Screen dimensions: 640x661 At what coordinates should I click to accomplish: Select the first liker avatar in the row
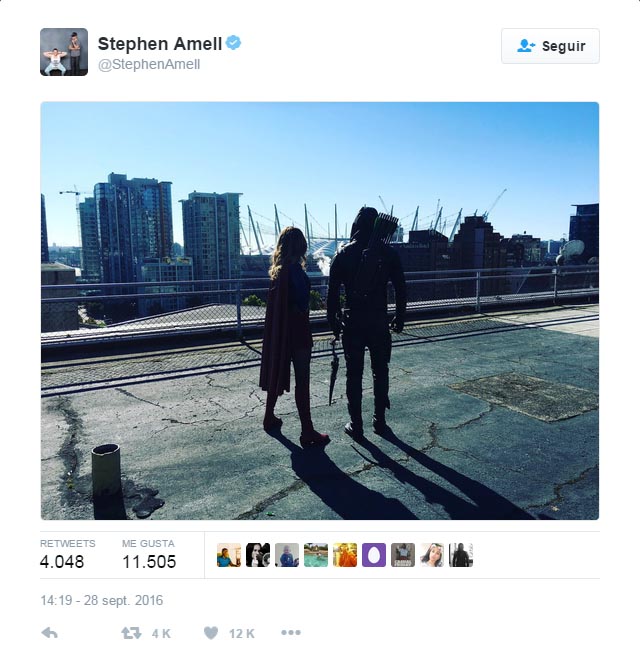tap(229, 555)
